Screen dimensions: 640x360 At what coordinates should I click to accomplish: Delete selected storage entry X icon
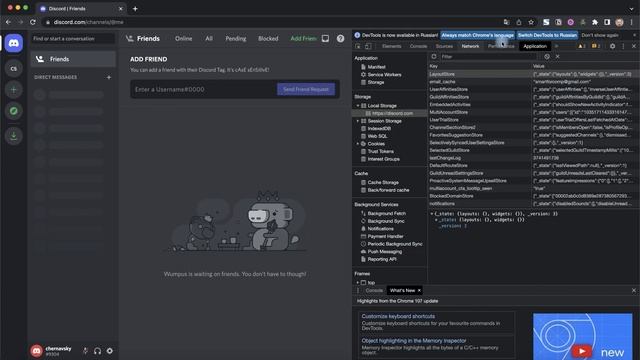click(558, 56)
